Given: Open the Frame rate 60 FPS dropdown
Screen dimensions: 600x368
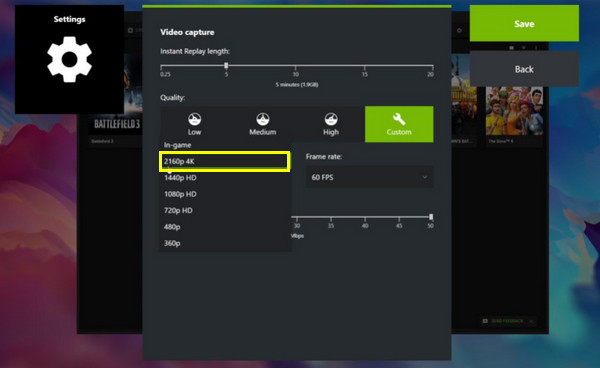Looking at the screenshot, I should (369, 177).
